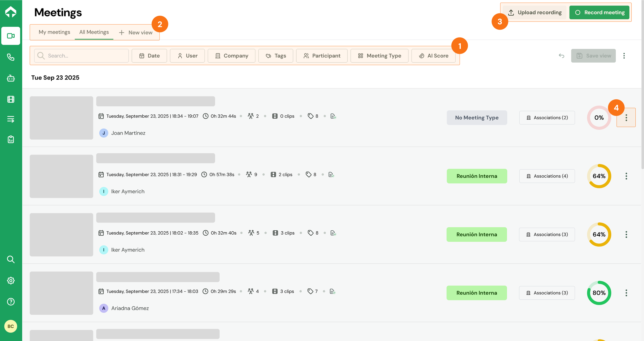Click 64% score ring on the 18:31 meeting
This screenshot has height=341, width=644.
pos(599,176)
